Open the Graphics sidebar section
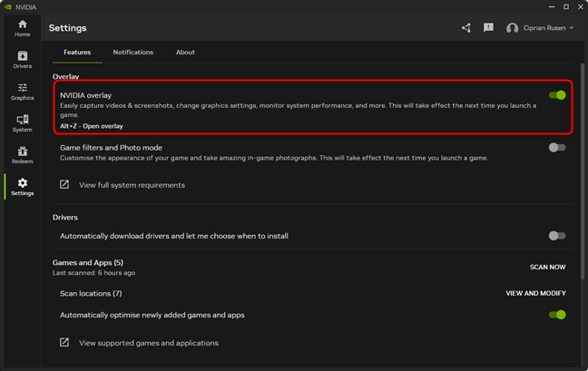Image resolution: width=588 pixels, height=371 pixels. (23, 92)
